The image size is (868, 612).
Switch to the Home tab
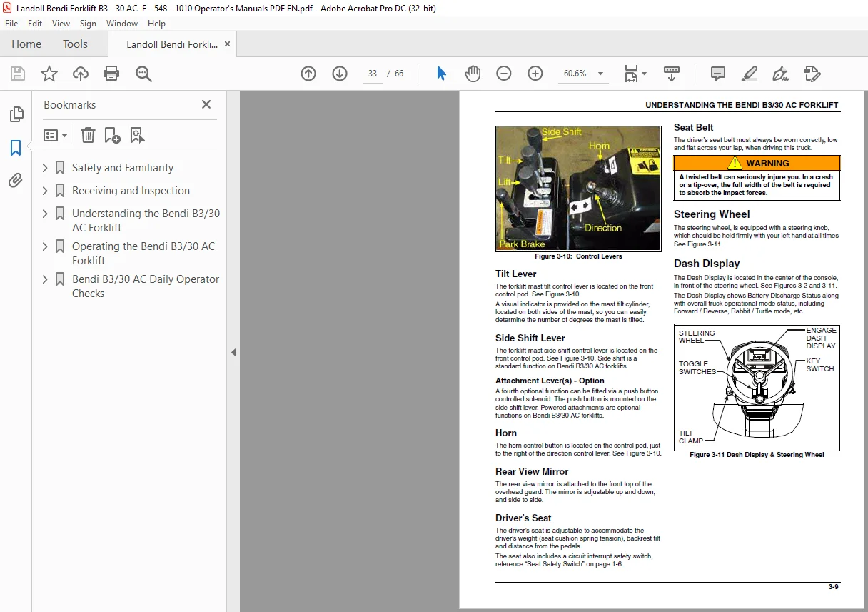click(x=26, y=44)
